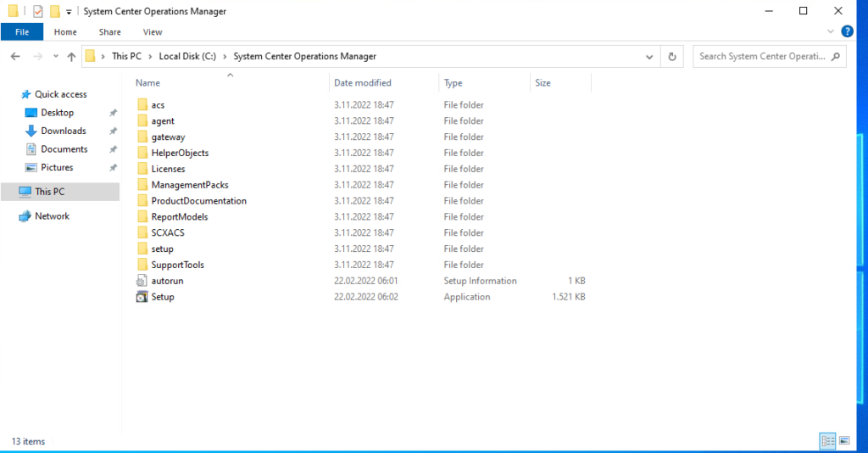
Task: Select the autorun setup information file icon
Action: (142, 281)
